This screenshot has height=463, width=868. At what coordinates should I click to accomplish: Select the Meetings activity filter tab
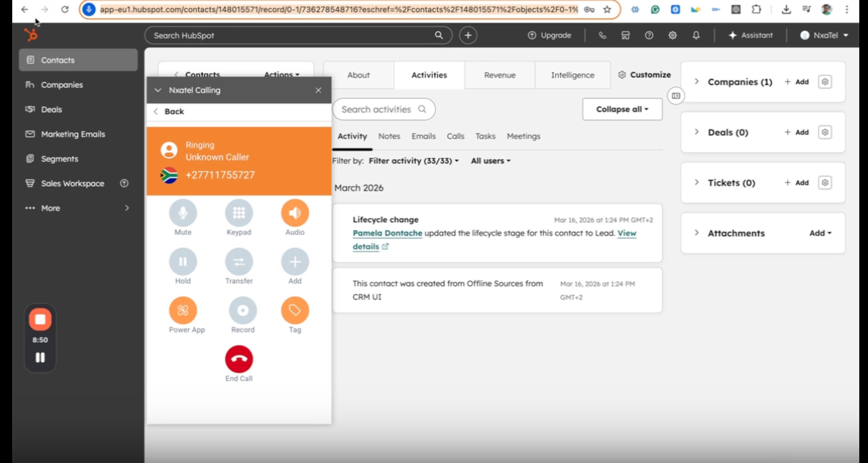pyautogui.click(x=523, y=136)
